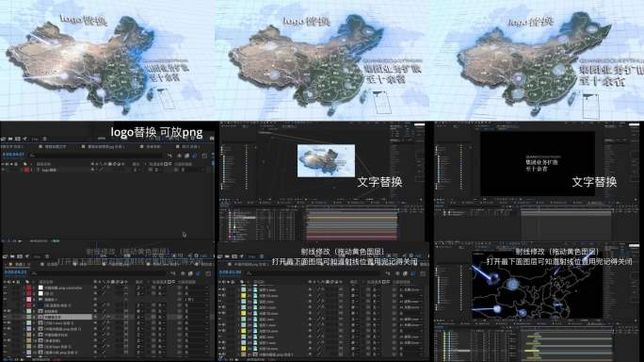Image resolution: width=644 pixels, height=362 pixels.
Task: Click the layer search field in logo替换 timeline
Action: click(97, 156)
